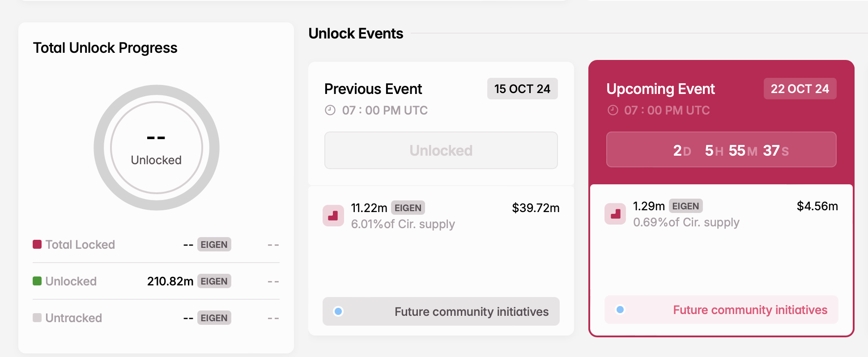Image resolution: width=868 pixels, height=357 pixels.
Task: Select the 15 OCT 24 date badge
Action: click(x=522, y=89)
